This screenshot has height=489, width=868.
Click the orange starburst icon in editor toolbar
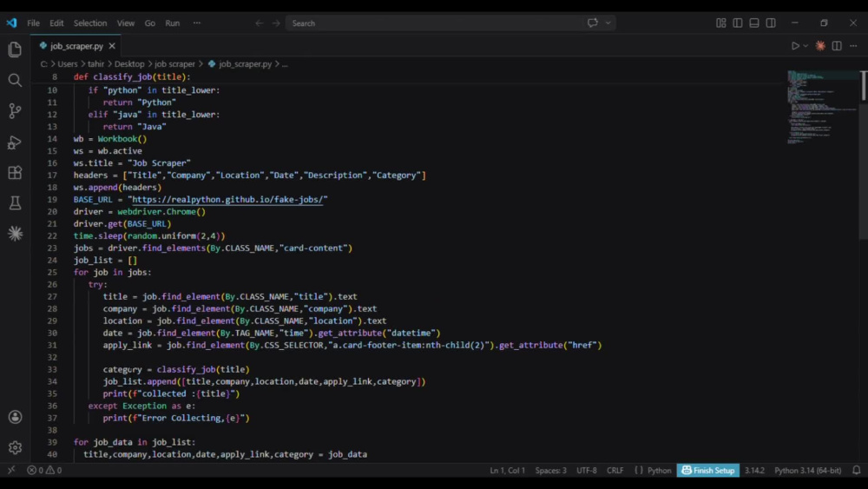point(820,46)
